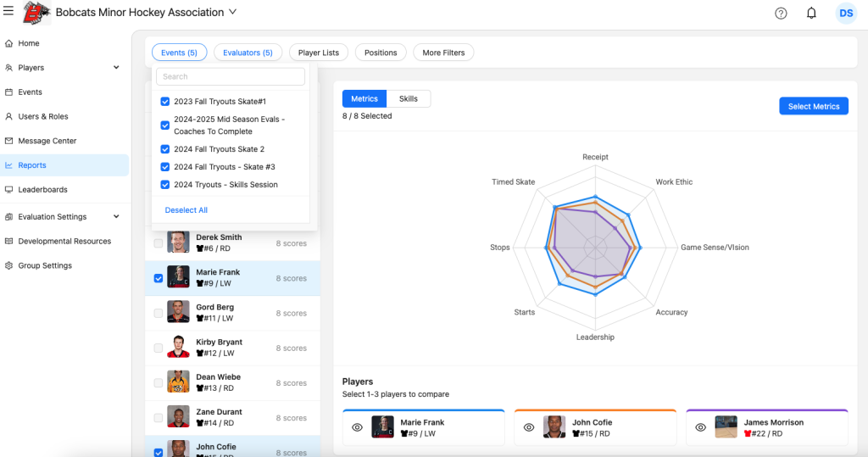The image size is (868, 457).
Task: Open the Evaluators (5) filter
Action: tap(248, 53)
